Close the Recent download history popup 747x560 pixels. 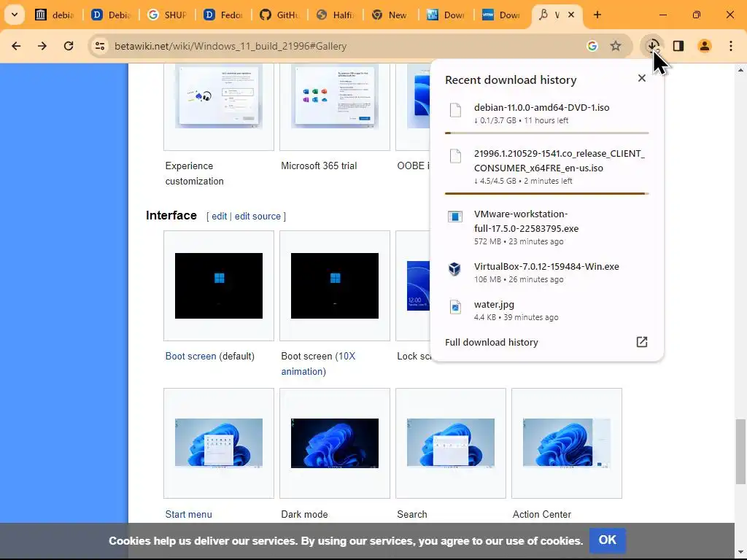pyautogui.click(x=642, y=78)
